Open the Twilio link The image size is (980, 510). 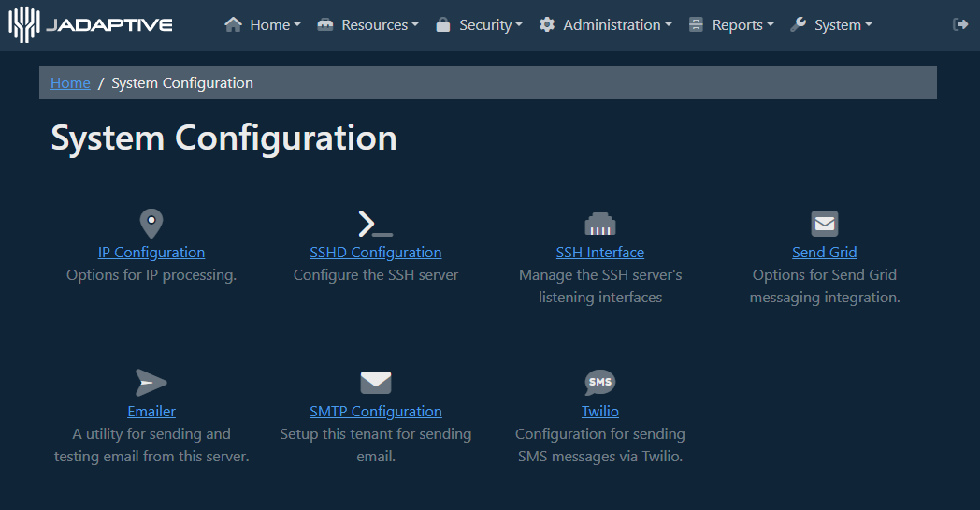click(x=600, y=411)
